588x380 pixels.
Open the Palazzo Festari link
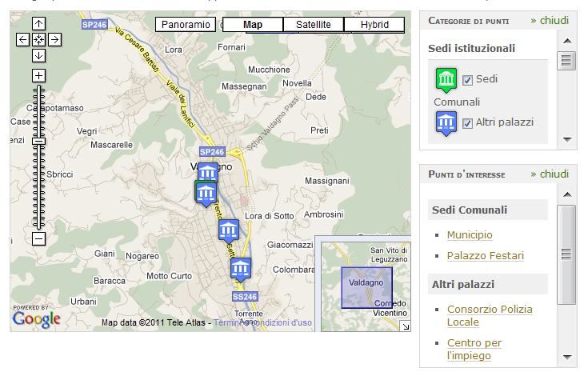tap(485, 256)
